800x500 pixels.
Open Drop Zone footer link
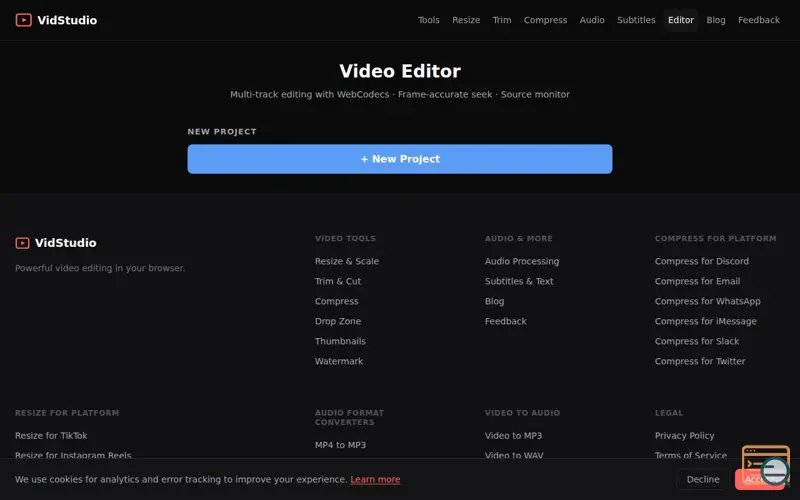coord(338,321)
